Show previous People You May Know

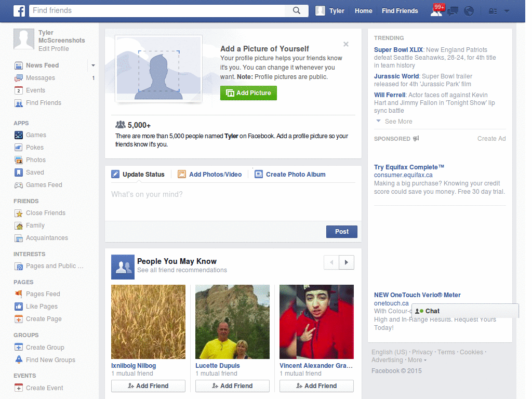(331, 262)
